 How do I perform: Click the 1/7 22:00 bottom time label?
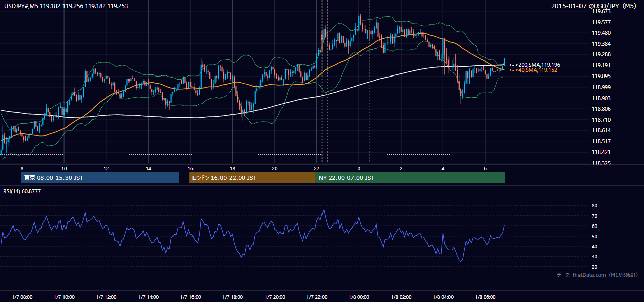pos(316,297)
